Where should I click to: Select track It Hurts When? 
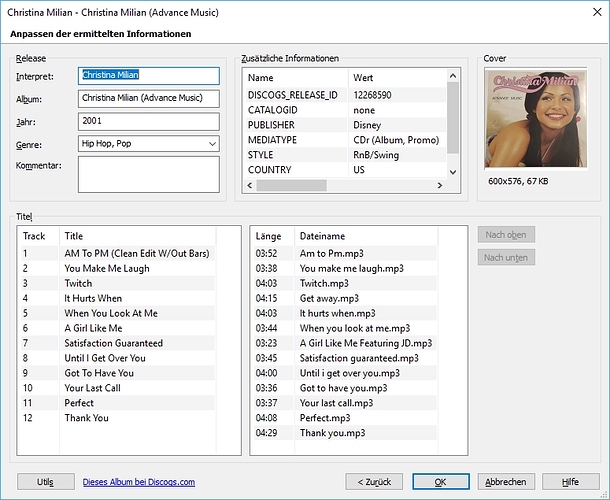pyautogui.click(x=93, y=298)
